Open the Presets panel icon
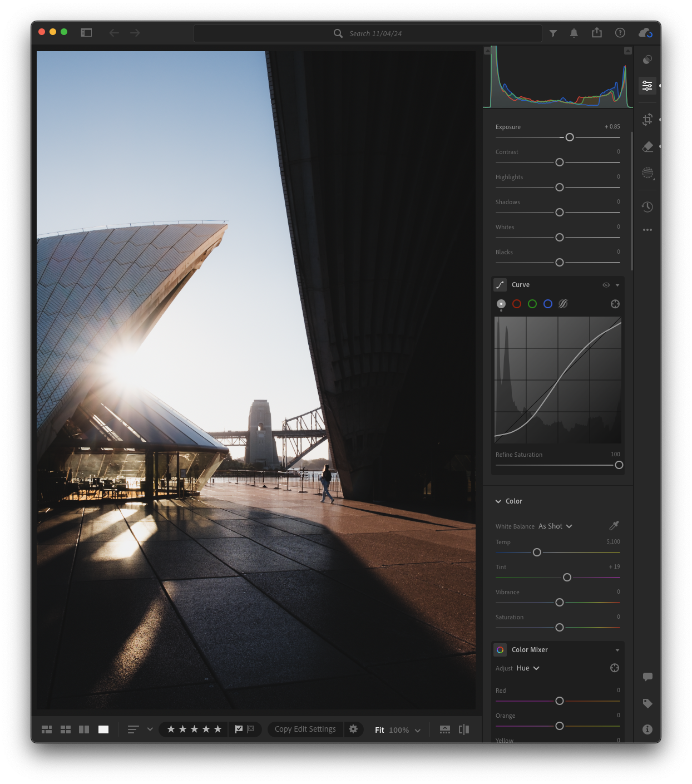 (647, 60)
